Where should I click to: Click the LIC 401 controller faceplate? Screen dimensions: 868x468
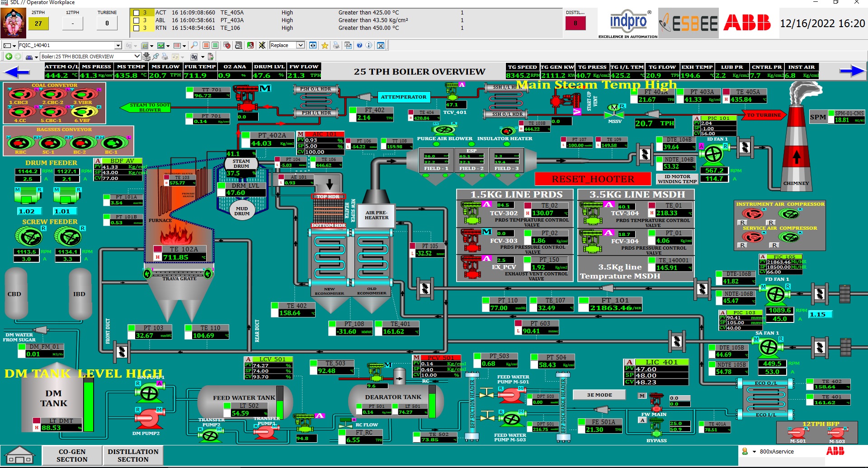coord(656,372)
